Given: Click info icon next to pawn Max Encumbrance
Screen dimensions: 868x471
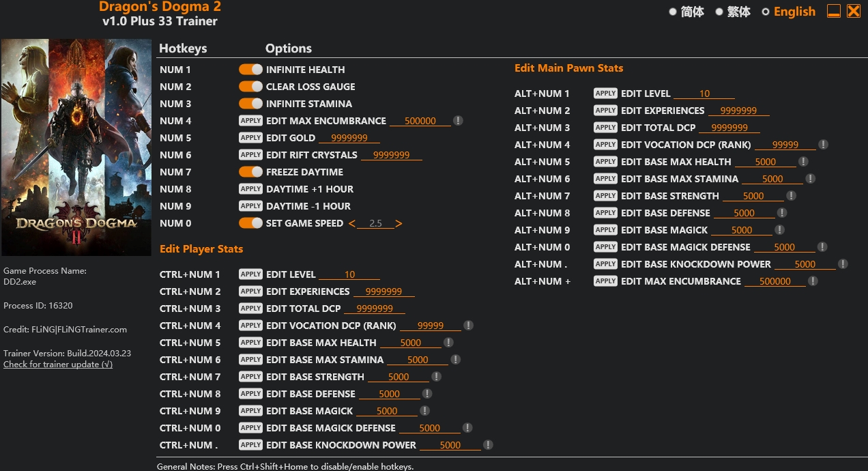Looking at the screenshot, I should [813, 281].
